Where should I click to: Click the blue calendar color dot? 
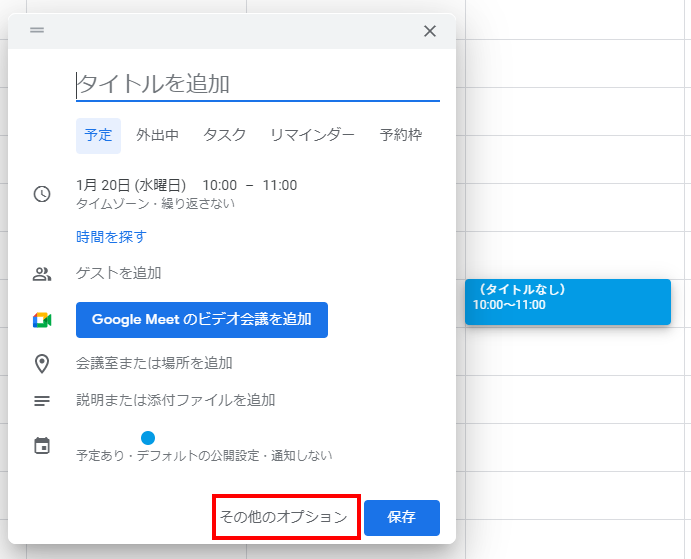coord(148,437)
